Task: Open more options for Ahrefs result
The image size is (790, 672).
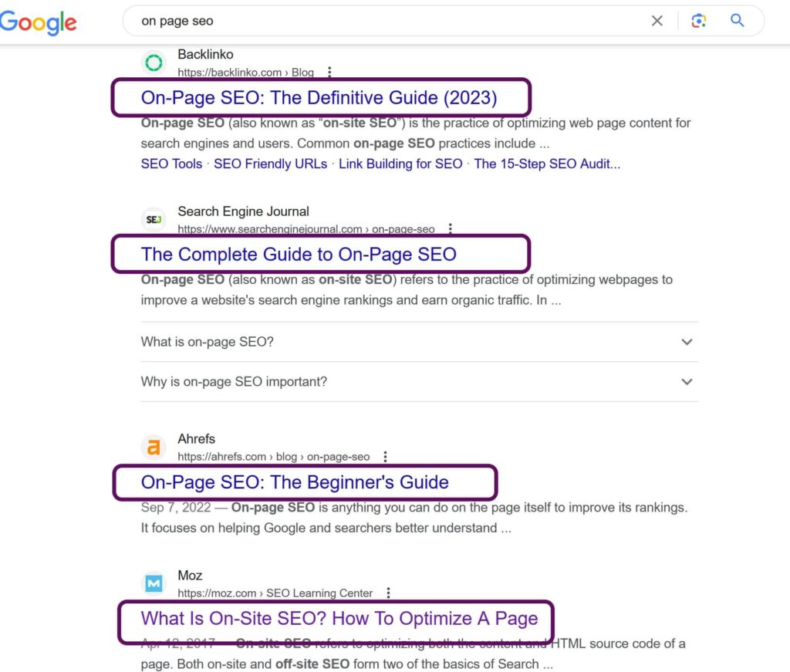Action: click(x=386, y=457)
